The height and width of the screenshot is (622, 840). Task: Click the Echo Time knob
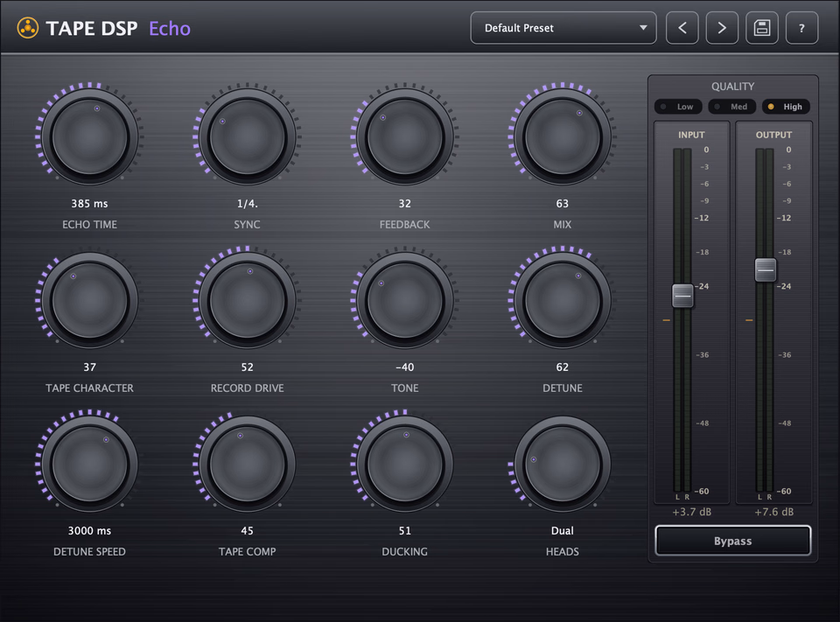89,137
